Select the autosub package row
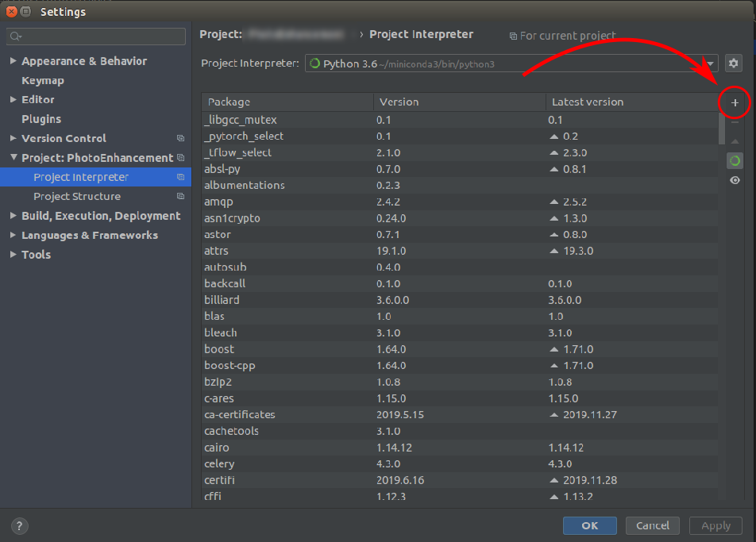The image size is (756, 542). coord(460,267)
